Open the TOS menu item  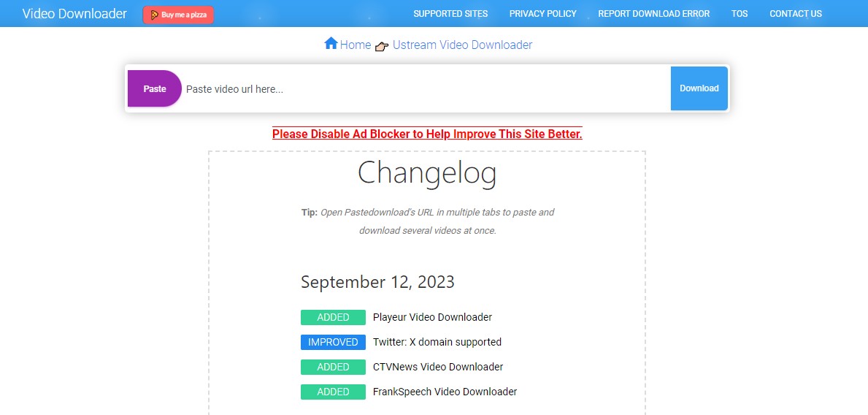tap(740, 14)
